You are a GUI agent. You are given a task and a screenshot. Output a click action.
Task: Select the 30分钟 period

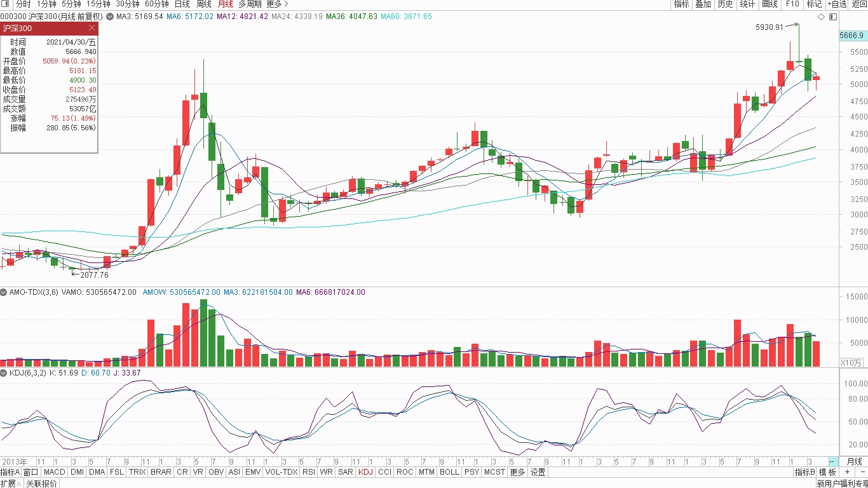[x=127, y=4]
